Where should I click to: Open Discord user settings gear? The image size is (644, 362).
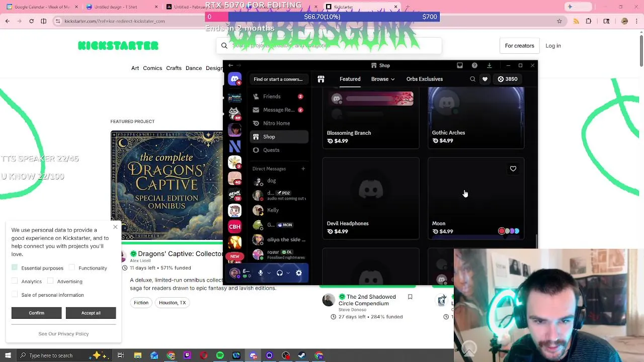pos(299,273)
